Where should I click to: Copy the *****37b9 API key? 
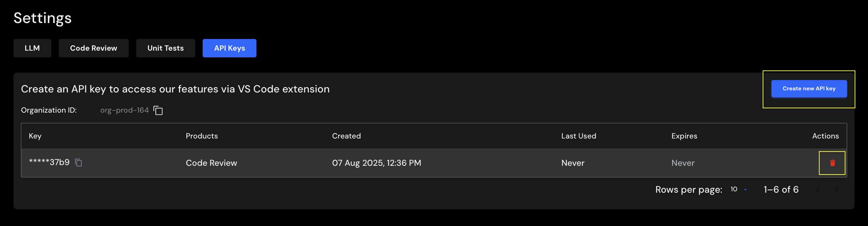pos(79,163)
